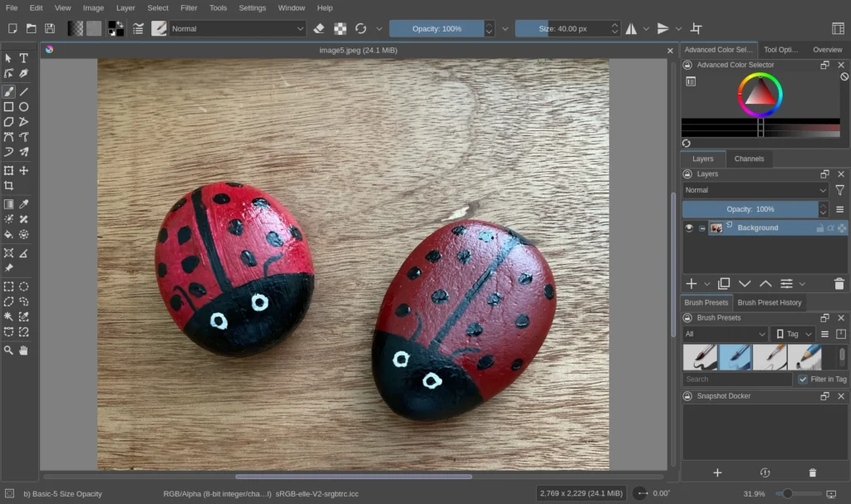Move layer down with down arrow
851x504 pixels.
pos(745,284)
